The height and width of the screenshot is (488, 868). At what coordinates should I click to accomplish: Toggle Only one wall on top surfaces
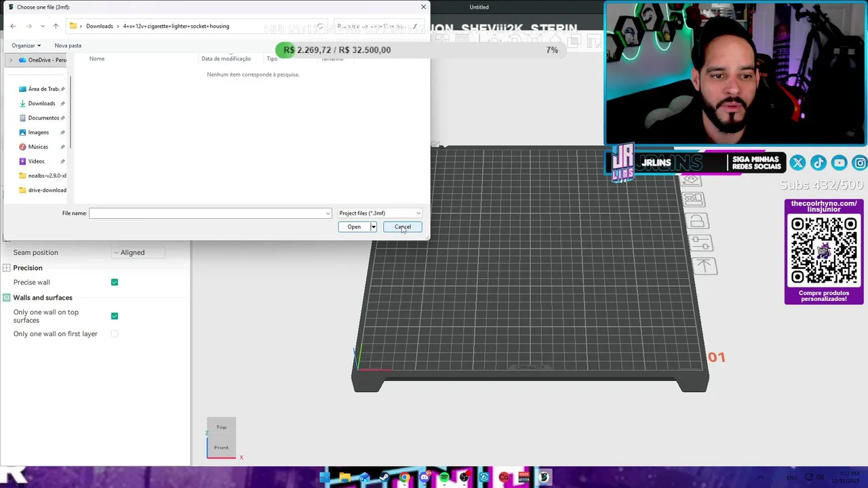(115, 316)
